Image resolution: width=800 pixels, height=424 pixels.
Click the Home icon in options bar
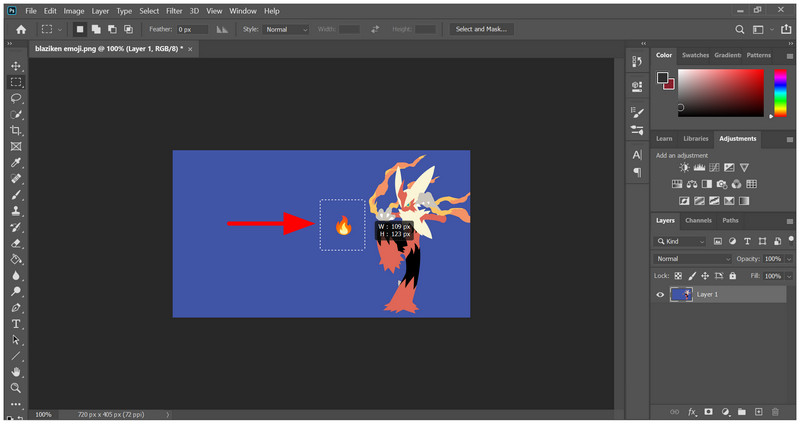(21, 30)
